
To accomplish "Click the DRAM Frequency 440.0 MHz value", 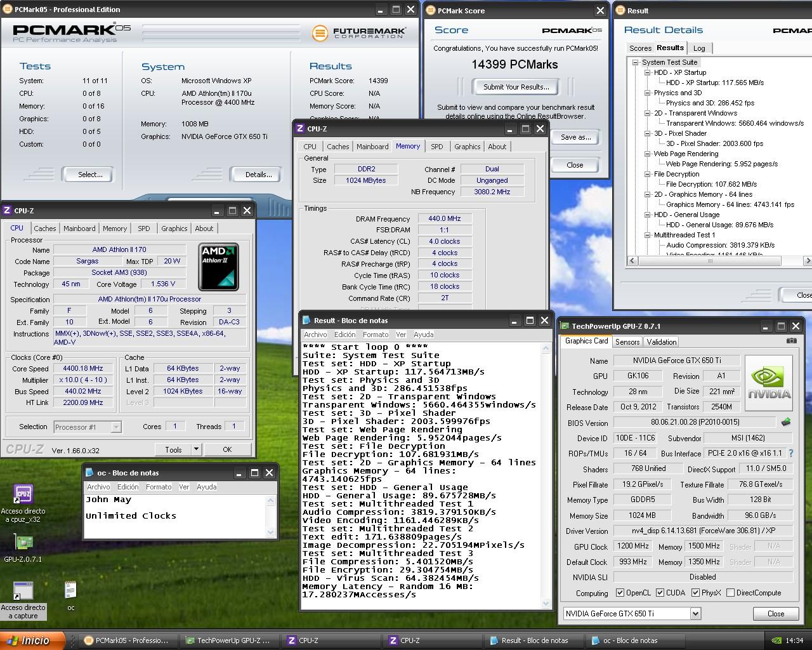I will click(x=444, y=218).
